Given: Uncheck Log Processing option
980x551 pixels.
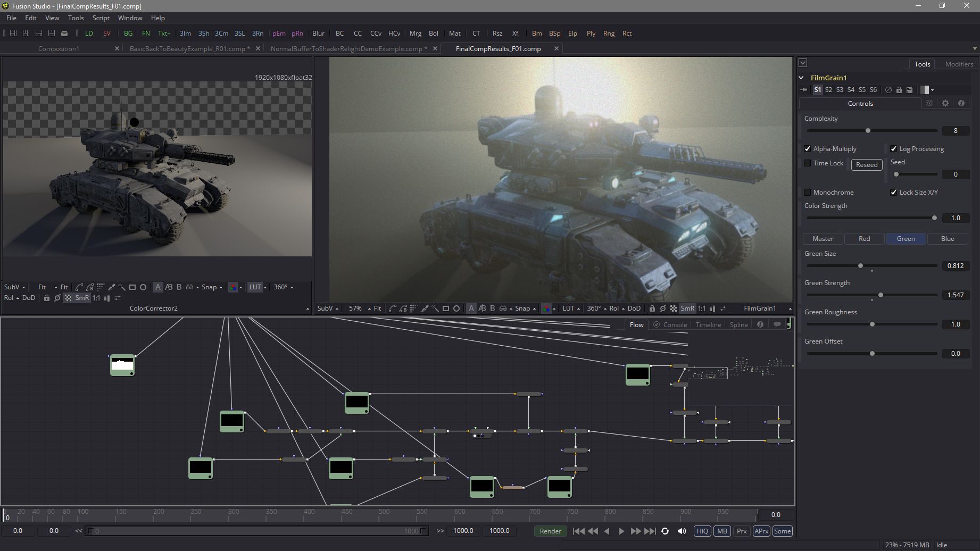Looking at the screenshot, I should (894, 149).
